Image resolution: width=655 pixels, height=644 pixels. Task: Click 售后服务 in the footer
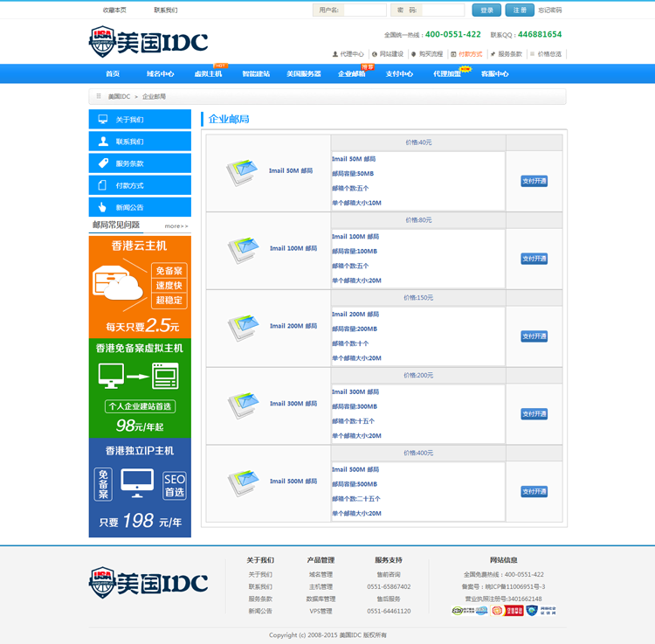coord(389,599)
